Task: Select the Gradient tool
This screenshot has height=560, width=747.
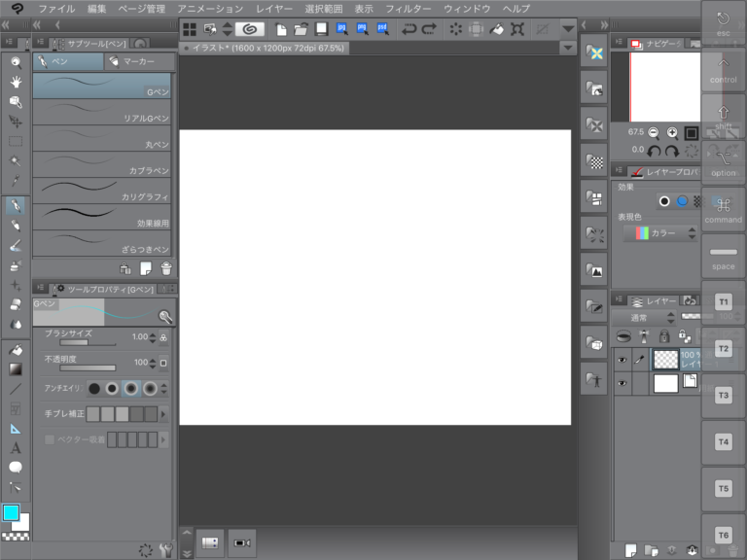Action: tap(16, 368)
